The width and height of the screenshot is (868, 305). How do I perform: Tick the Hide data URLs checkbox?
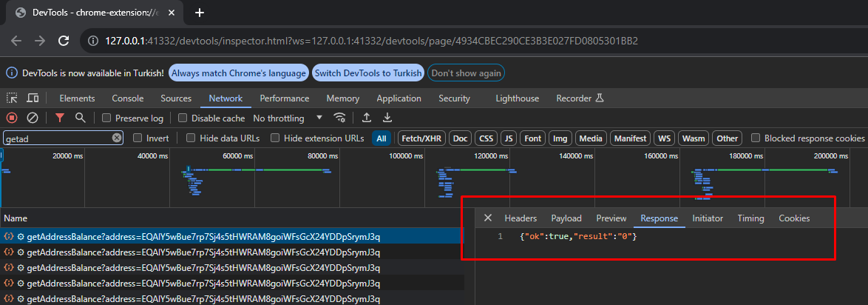click(x=191, y=138)
